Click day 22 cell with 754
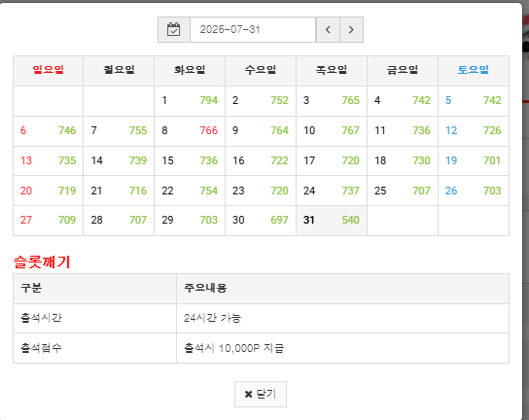Screen dimensions: 529x420 coord(190,191)
